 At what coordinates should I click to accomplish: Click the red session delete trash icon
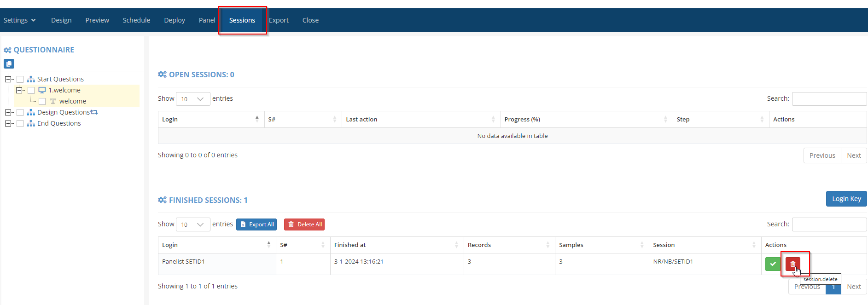click(x=792, y=264)
